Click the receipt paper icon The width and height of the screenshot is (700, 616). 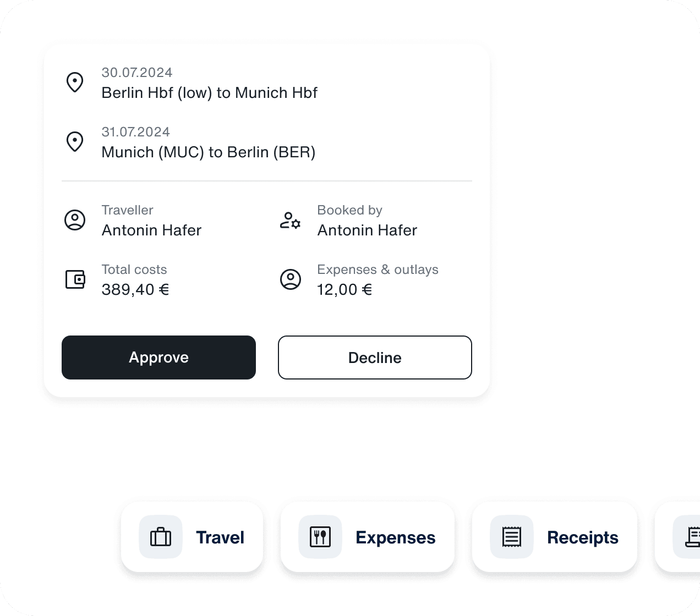click(x=512, y=537)
